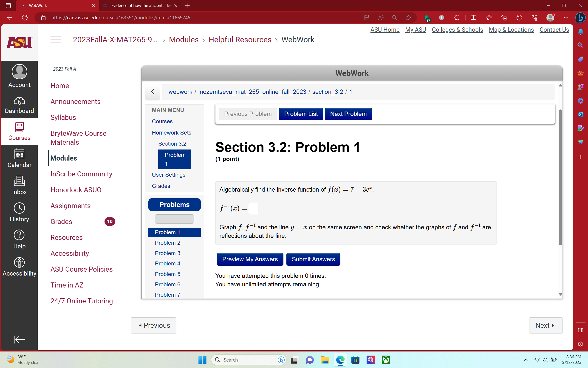Open the Xbox app from taskbar
The width and height of the screenshot is (588, 368).
tap(386, 360)
